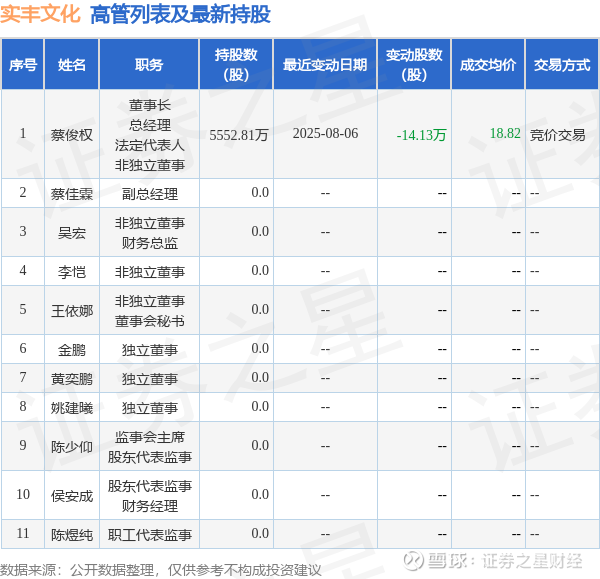Viewport: 600px width, 579px height.
Task: Click the change value -14.13万
Action: click(421, 135)
